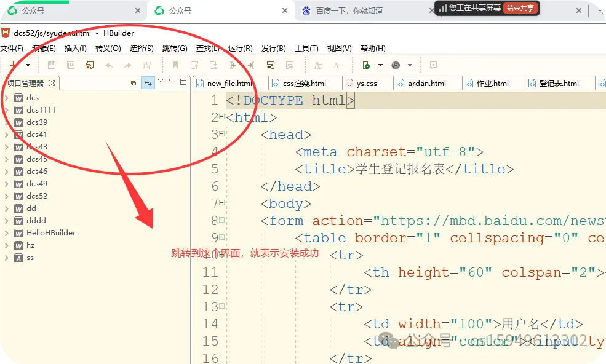606x364 pixels.
Task: Expand the dcs46 project tree node
Action: click(6, 172)
